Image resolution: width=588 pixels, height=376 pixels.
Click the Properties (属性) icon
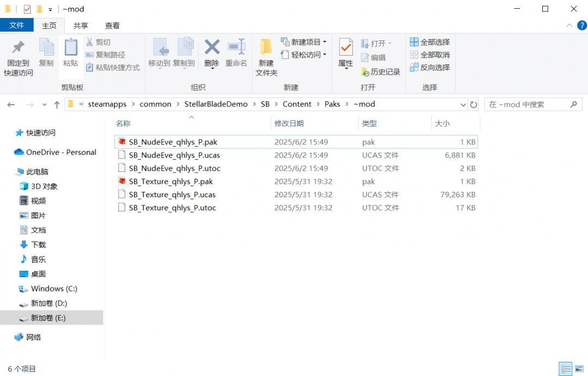click(346, 47)
